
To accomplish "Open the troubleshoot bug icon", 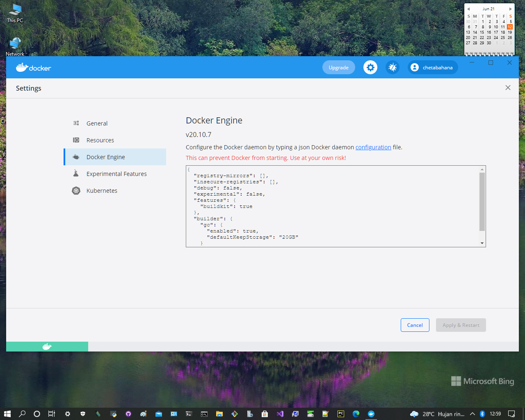I will coord(393,67).
